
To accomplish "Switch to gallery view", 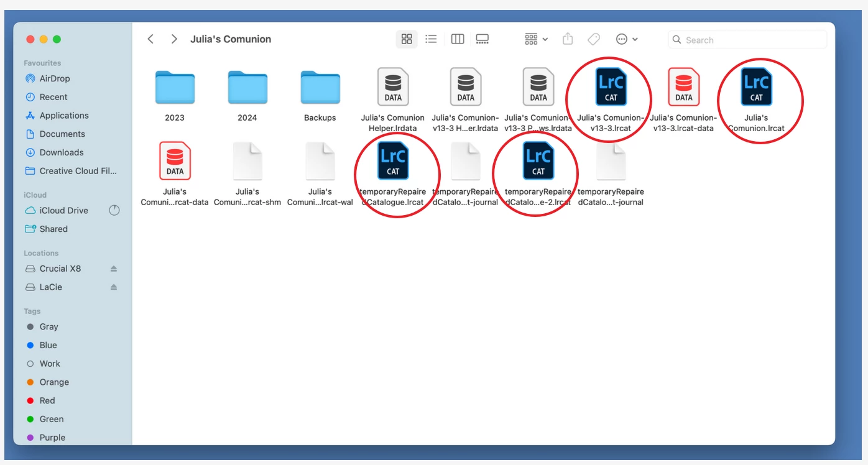I will pyautogui.click(x=482, y=39).
